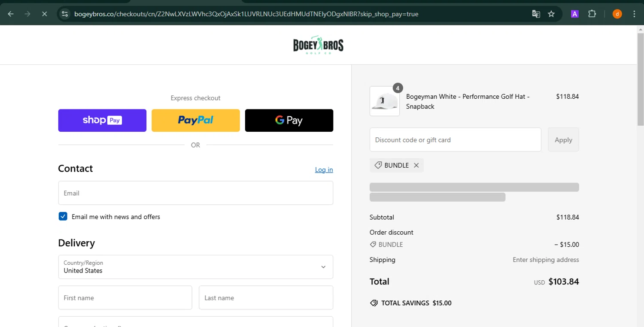Viewport: 644px width, 327px height.
Task: Click the Bogeyman White hat thumbnail
Action: click(384, 101)
